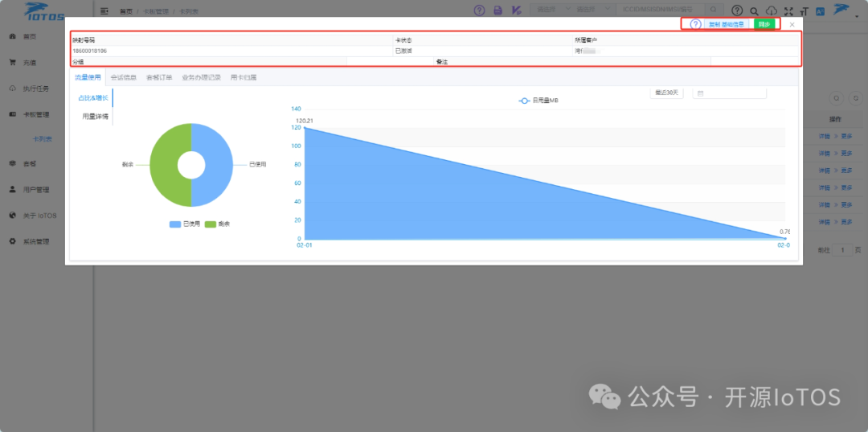Open 关于 IoTOS in the sidebar
The height and width of the screenshot is (432, 868).
pos(39,216)
